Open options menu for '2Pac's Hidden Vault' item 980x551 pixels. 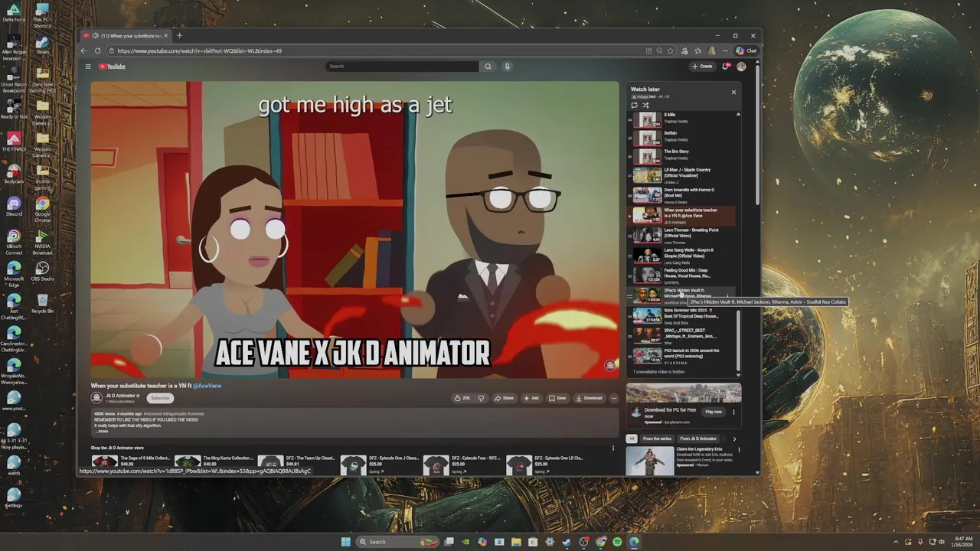pos(727,296)
